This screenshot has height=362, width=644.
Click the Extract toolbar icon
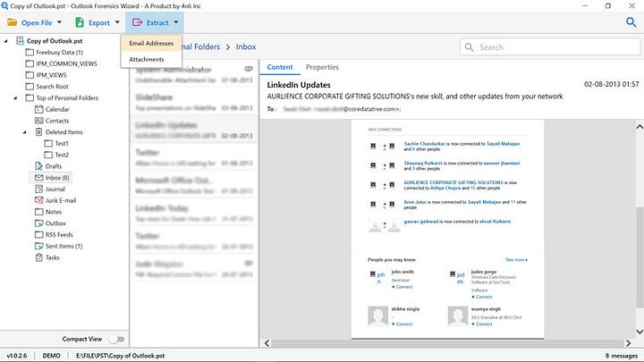[x=137, y=22]
